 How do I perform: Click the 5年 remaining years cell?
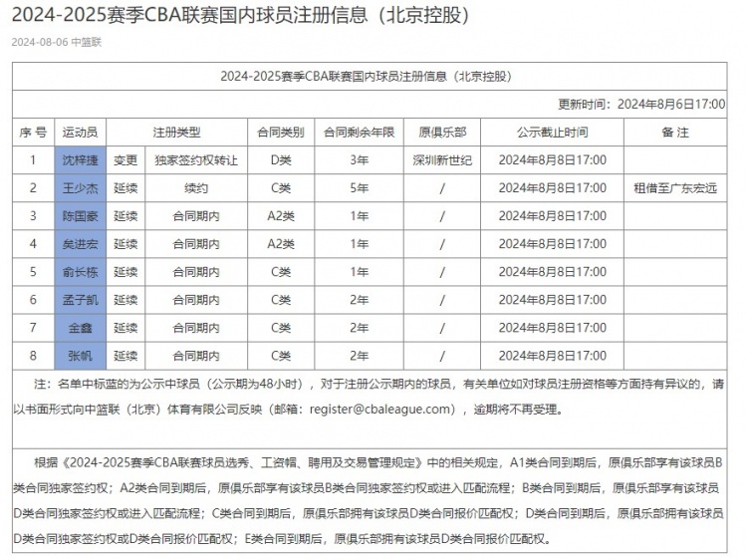point(360,188)
